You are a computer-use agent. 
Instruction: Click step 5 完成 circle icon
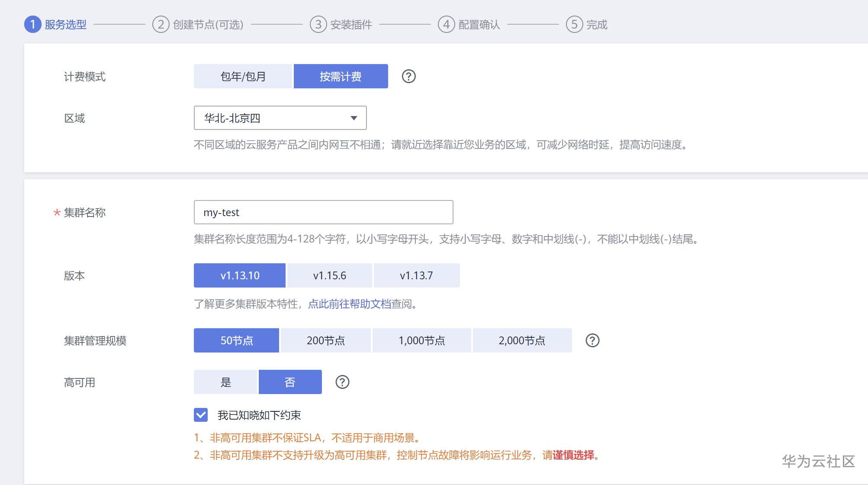tap(574, 25)
